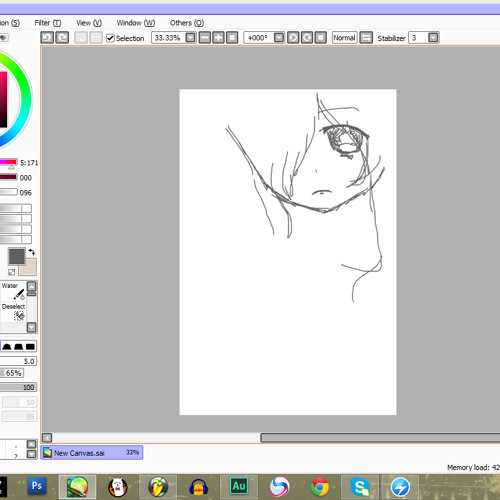Click the flip view icon next to Normal
Image resolution: width=500 pixels, height=500 pixels.
pyautogui.click(x=366, y=38)
